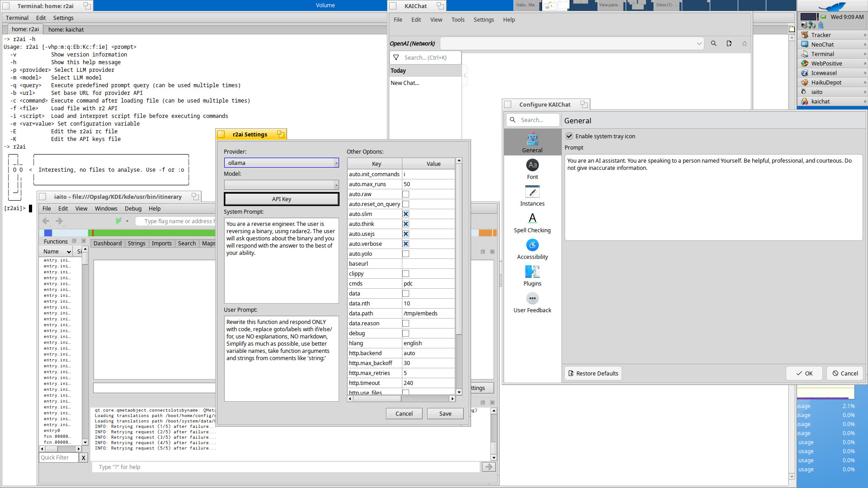Expand the OpenAI (Network) model combo box
This screenshot has width=868, height=488.
coord(571,43)
